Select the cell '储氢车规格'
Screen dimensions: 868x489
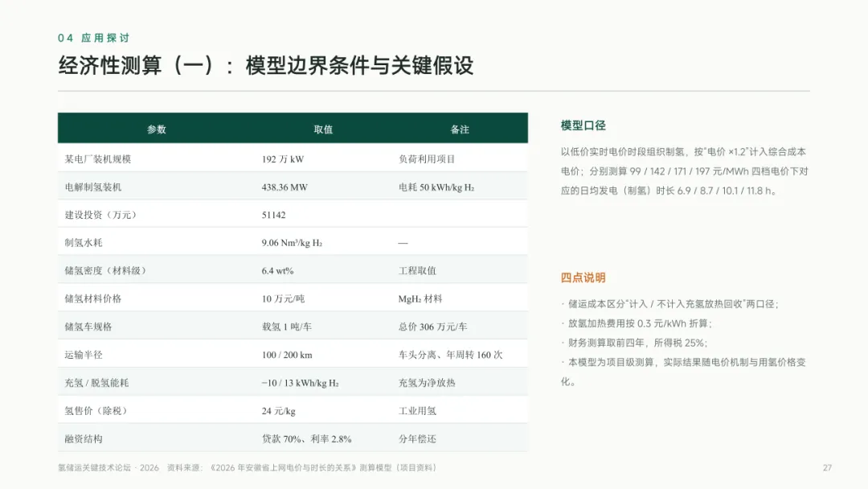(x=88, y=327)
